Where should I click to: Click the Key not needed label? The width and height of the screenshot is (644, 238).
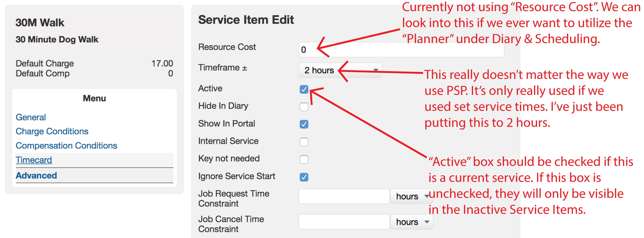coord(229,158)
